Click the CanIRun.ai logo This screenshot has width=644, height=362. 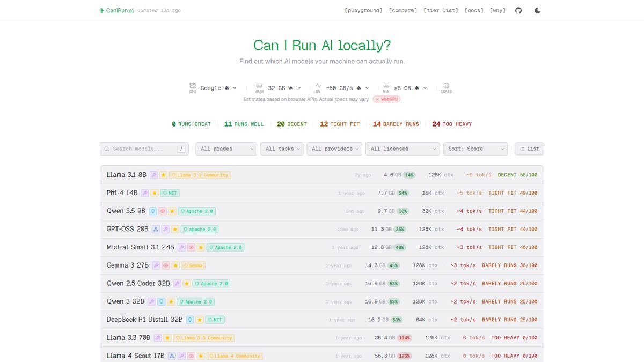[x=117, y=10]
